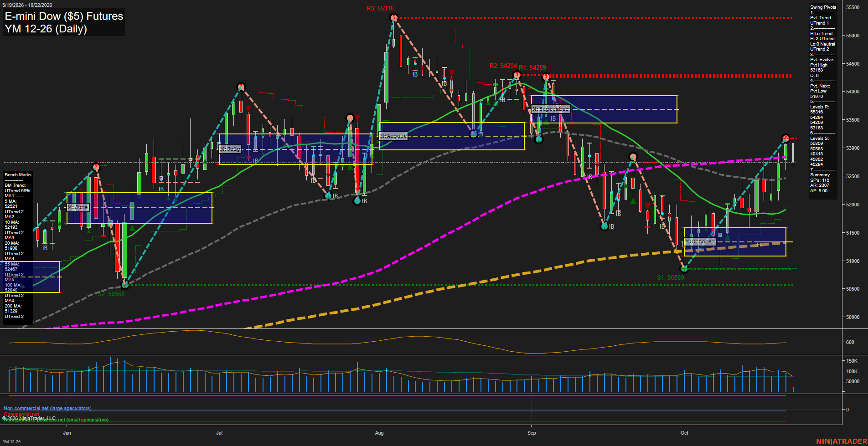This screenshot has height=446, width=868.
Task: Click the swing high pivot marker at R3
Action: coord(394,18)
